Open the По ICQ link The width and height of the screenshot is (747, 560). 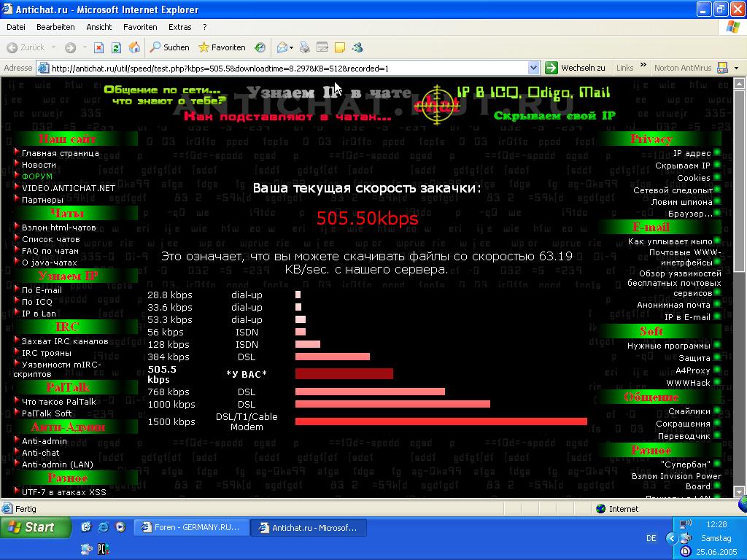(37, 302)
